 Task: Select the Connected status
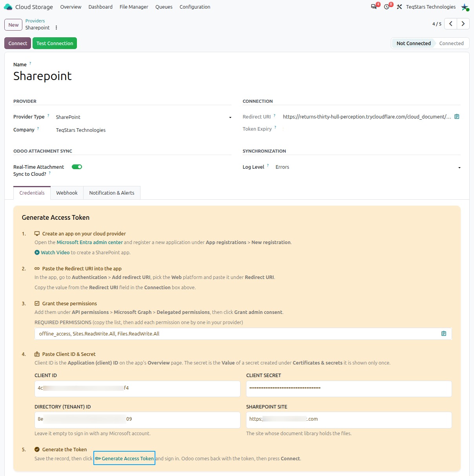(x=451, y=43)
